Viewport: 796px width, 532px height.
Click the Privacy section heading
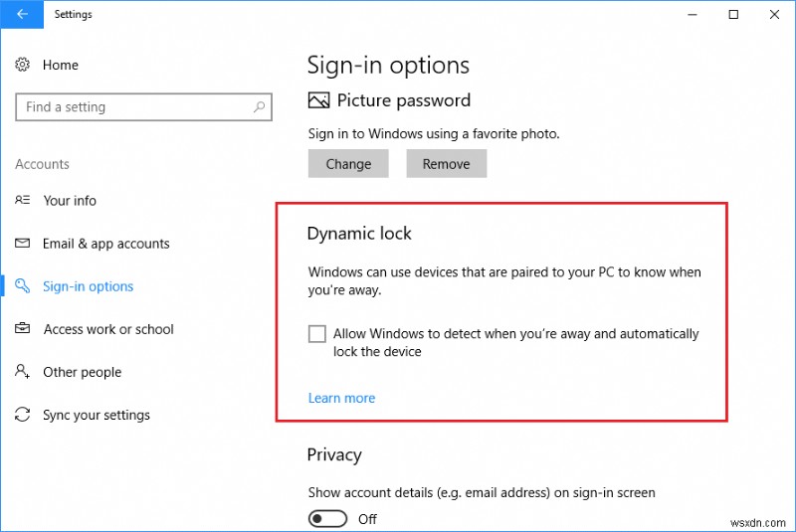[x=334, y=454]
